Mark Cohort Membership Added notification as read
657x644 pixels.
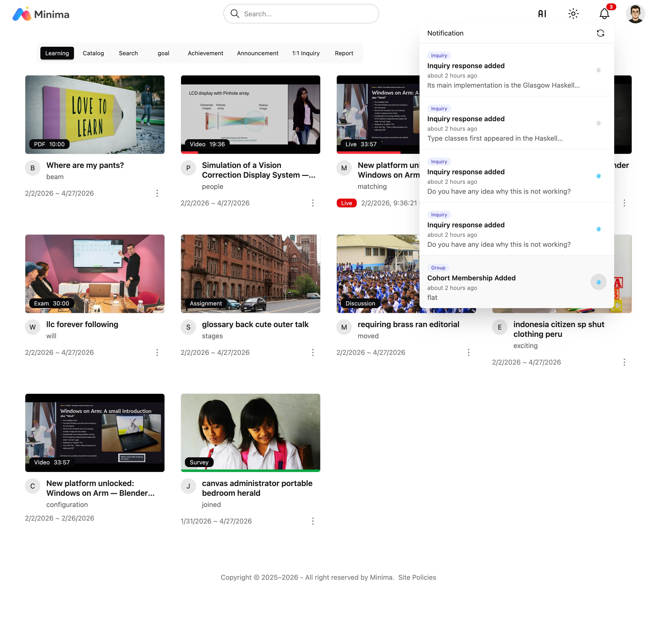coord(598,282)
